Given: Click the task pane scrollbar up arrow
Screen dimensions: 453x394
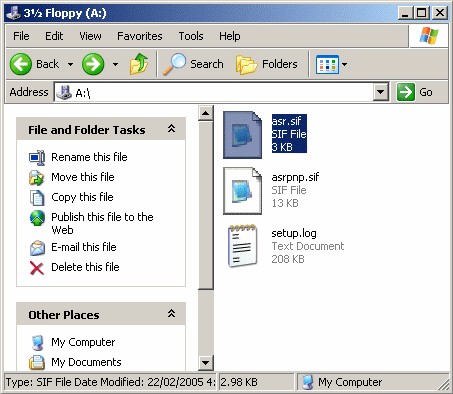Looking at the screenshot, I should (206, 113).
